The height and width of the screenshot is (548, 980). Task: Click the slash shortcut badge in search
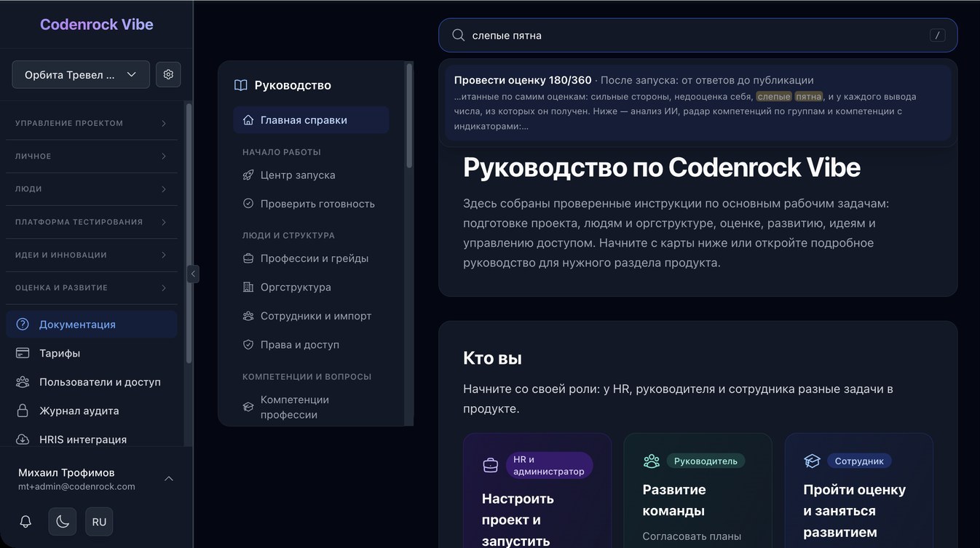tap(938, 35)
